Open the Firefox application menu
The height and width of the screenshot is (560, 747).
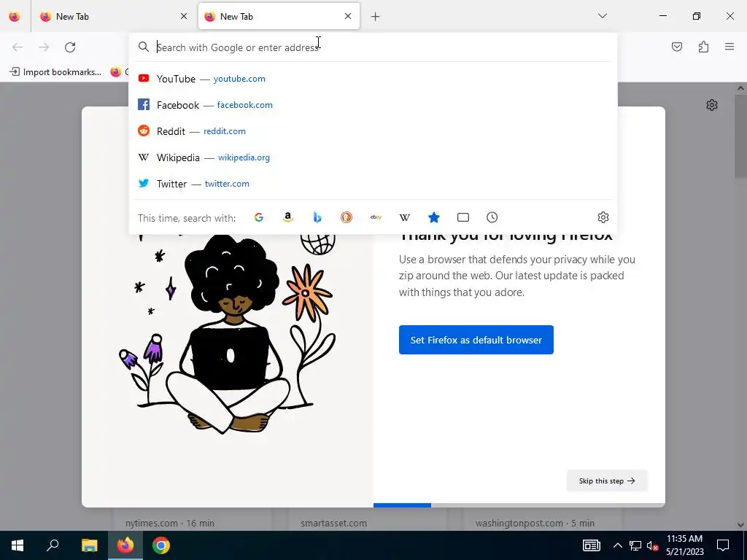click(x=729, y=47)
